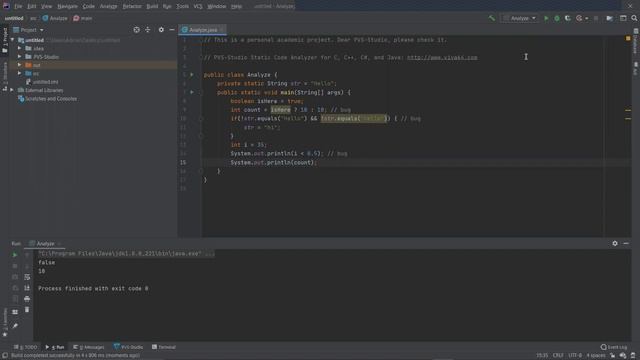Start debugging with the green bug icon
The width and height of the screenshot is (640, 360).
coord(557,18)
